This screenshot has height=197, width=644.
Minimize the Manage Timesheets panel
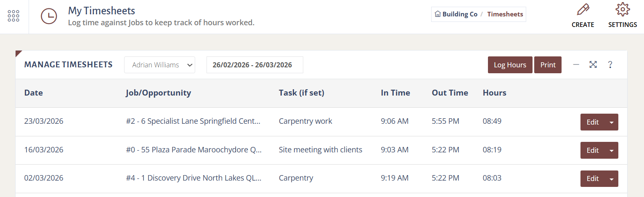(576, 64)
